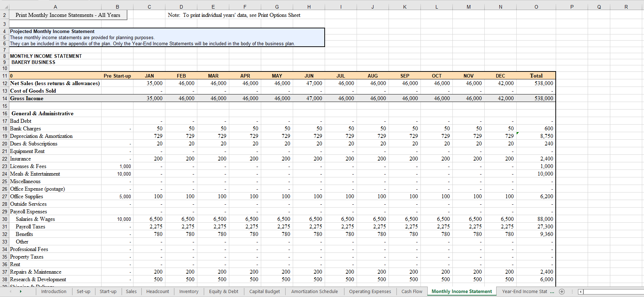644x297 pixels.
Task: Click the horizontal scrollbar left arrow
Action: [581, 292]
